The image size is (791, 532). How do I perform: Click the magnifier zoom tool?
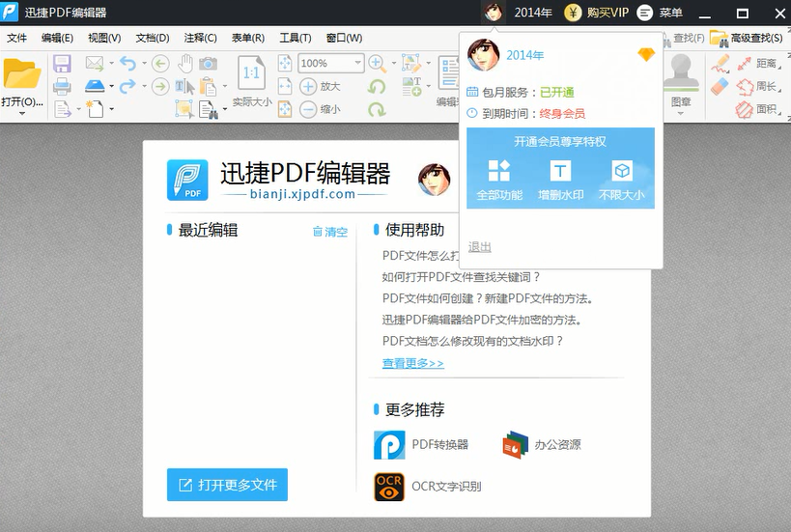click(377, 64)
